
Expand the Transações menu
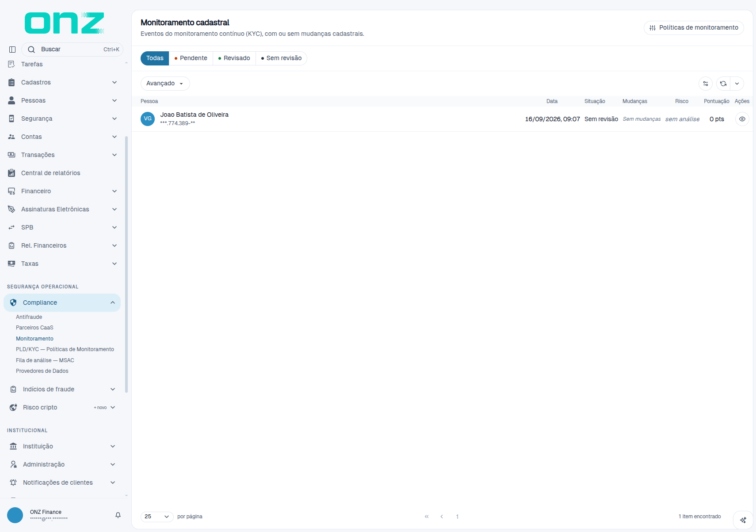coord(62,155)
